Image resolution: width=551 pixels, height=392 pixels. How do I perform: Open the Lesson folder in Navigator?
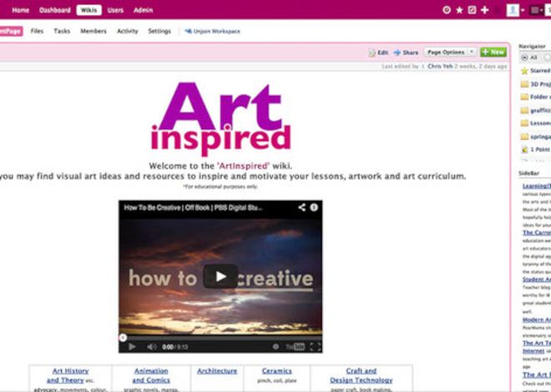(x=535, y=123)
